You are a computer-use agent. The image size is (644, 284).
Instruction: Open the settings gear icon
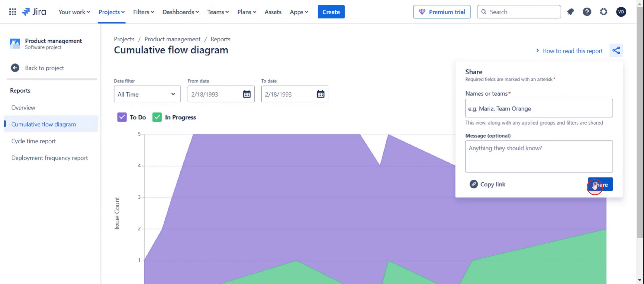coord(604,12)
